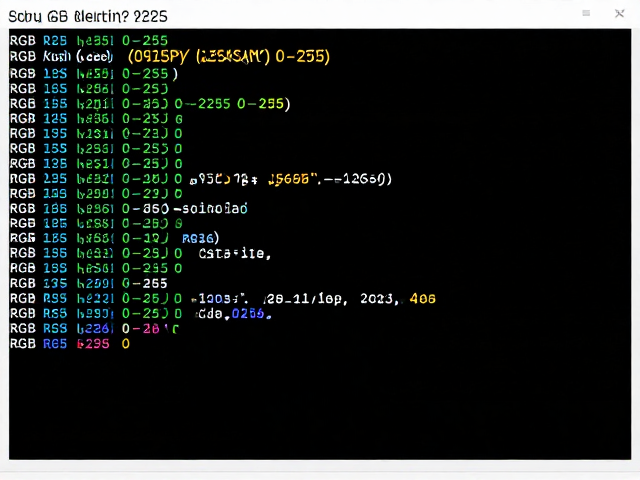Select the pink '0-28' text
This screenshot has height=480, width=640.
141,329
